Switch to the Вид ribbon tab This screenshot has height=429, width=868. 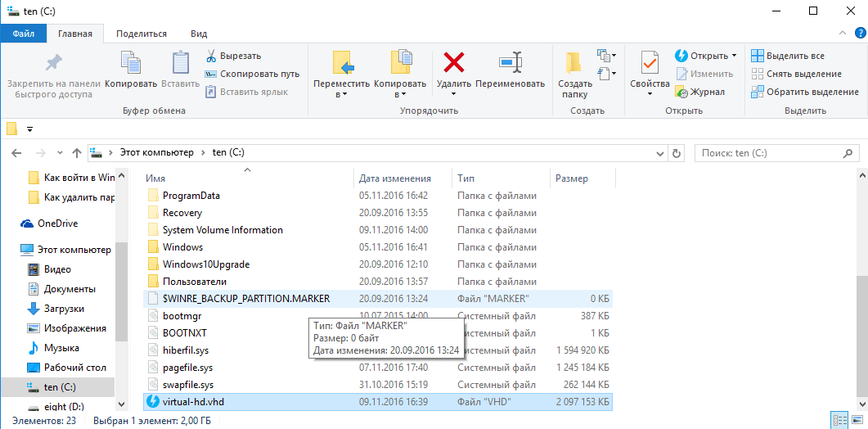tap(198, 34)
